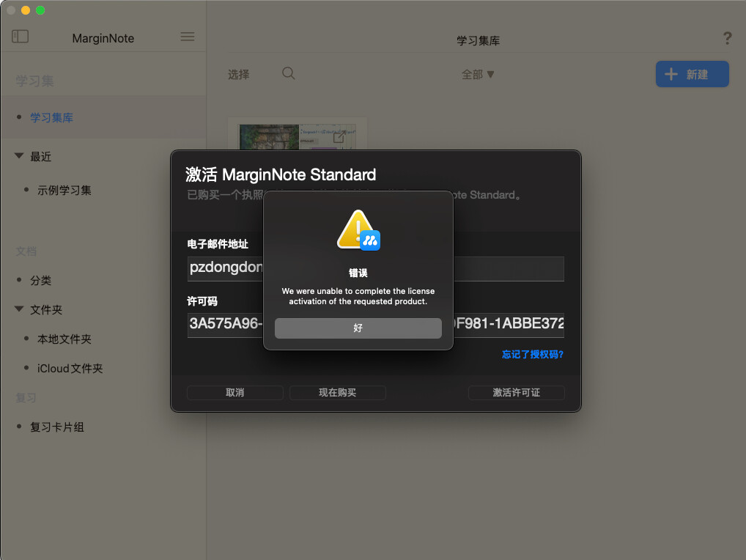Create a new study set with 新建

point(693,74)
